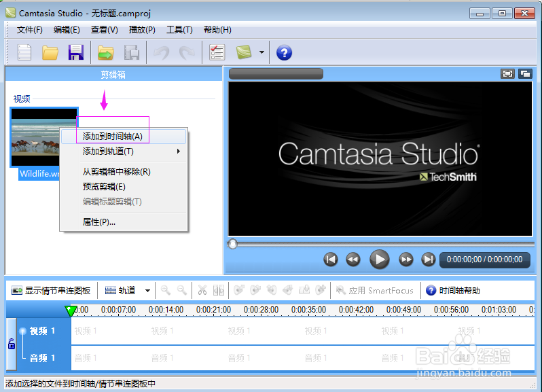
Task: Click the Camtasia green launch icon
Action: (x=244, y=52)
